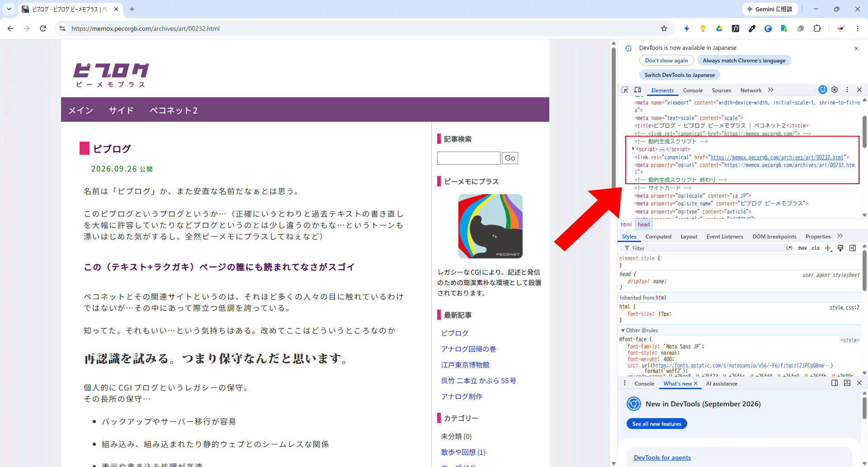Switch to drawer Console tab

click(644, 384)
